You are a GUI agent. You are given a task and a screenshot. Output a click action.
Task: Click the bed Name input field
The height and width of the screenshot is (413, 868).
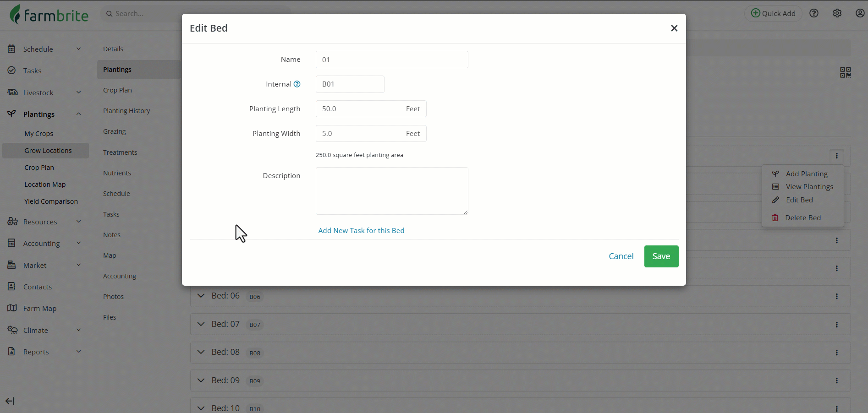click(x=392, y=60)
